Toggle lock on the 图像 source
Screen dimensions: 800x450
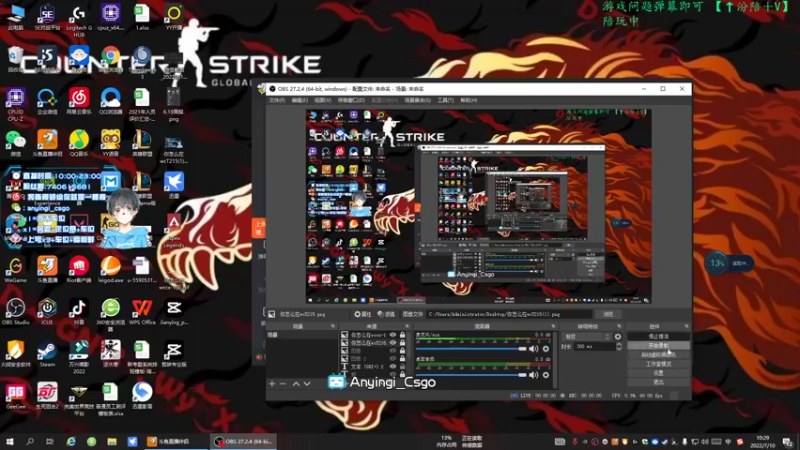coord(403,351)
